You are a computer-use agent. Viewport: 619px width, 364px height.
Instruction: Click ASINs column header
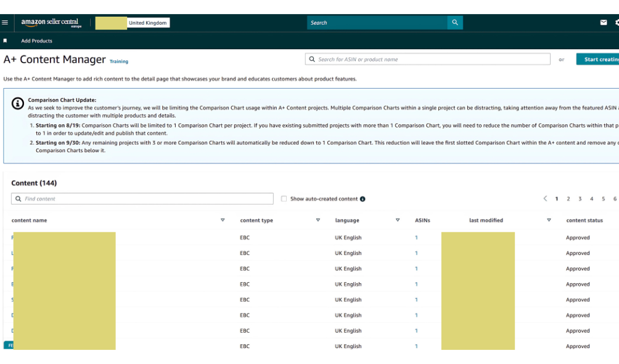(422, 220)
